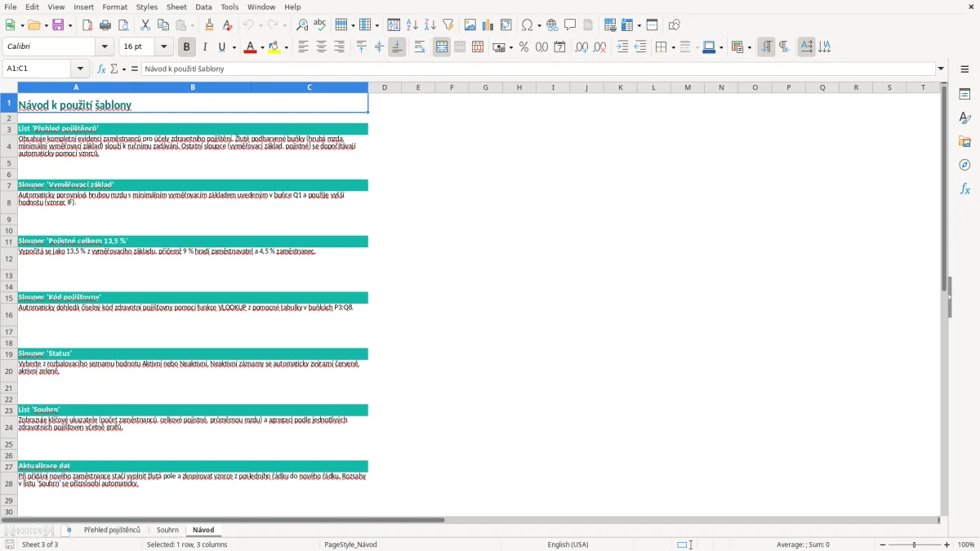Run the spelling check
Image resolution: width=980 pixels, height=551 pixels.
click(320, 25)
